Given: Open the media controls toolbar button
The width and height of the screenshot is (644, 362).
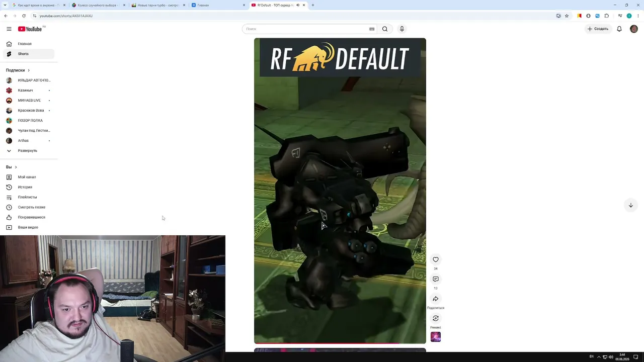Looking at the screenshot, I should (620, 16).
